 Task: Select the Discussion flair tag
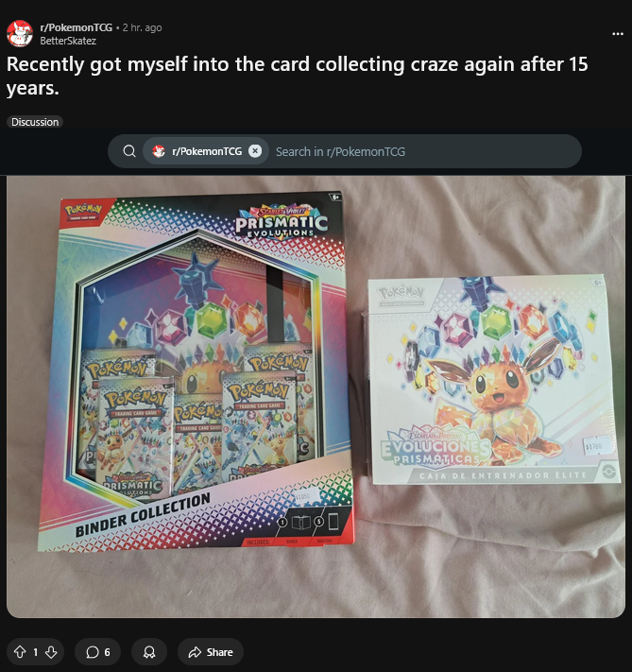[35, 122]
